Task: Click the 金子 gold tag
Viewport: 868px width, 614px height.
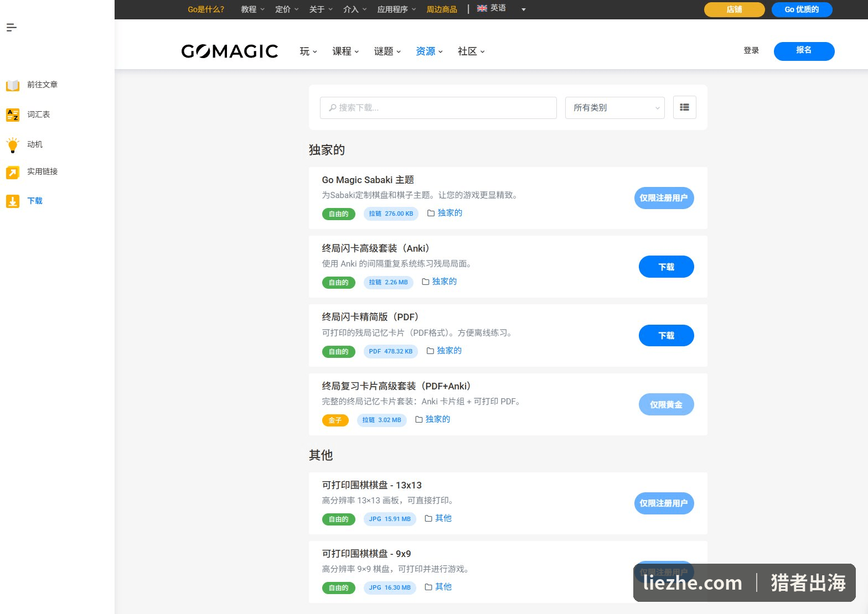Action: coord(335,420)
